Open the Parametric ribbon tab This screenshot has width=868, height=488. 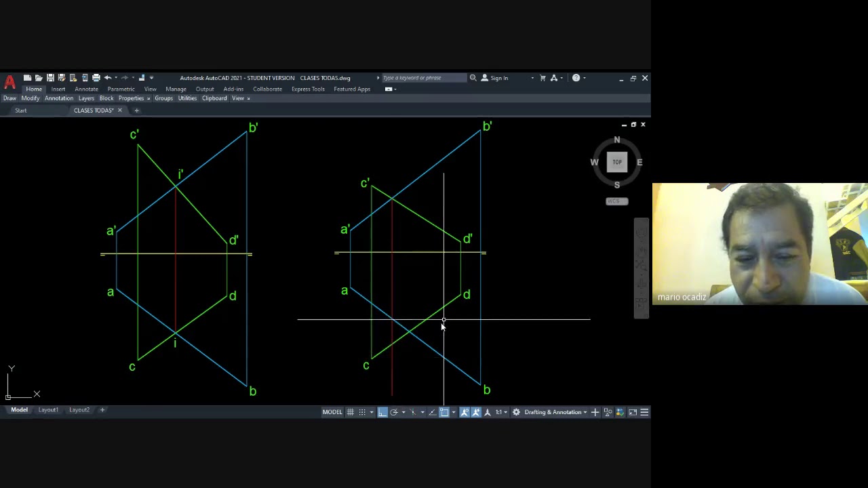pos(121,89)
